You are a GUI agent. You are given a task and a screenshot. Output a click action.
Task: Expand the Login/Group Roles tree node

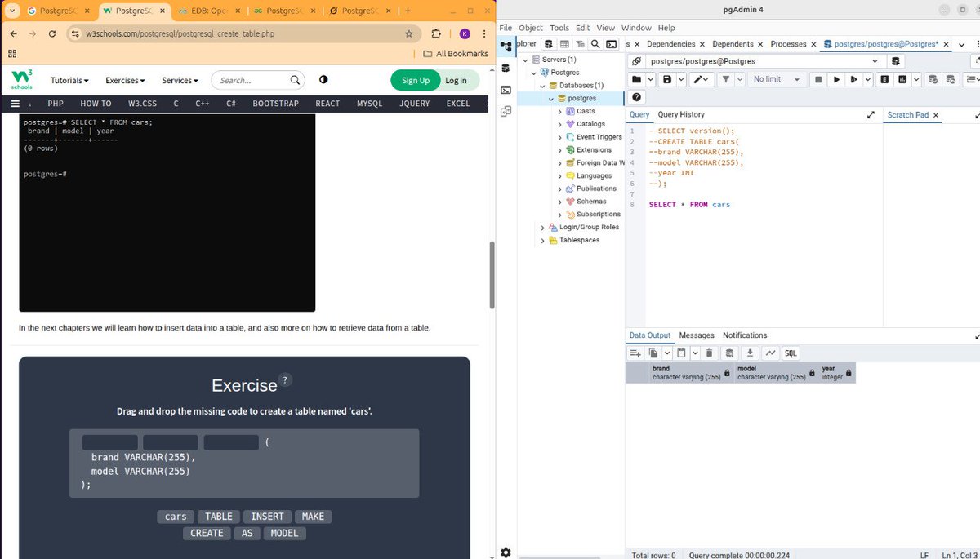[542, 227]
